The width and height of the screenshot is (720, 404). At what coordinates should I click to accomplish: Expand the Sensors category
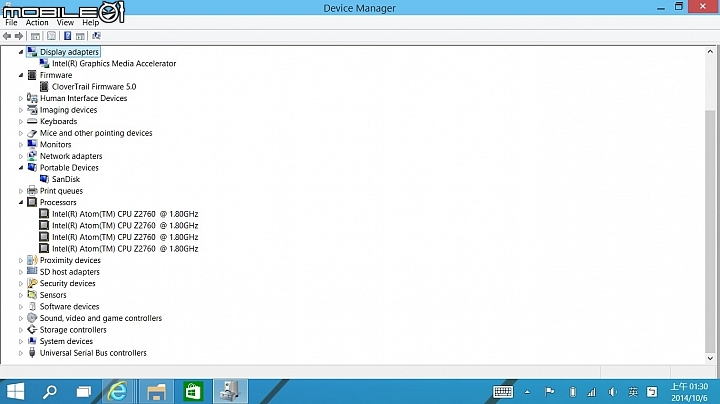pyautogui.click(x=21, y=295)
